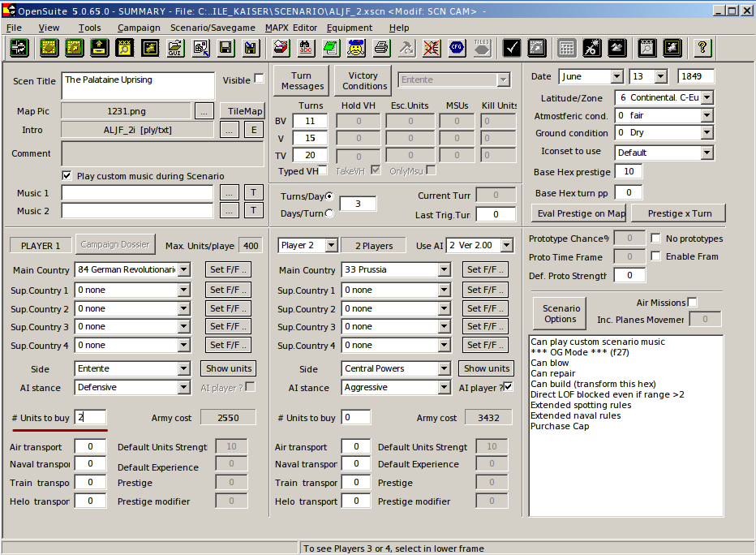Open the Scenario/Savegame menu
756x555 pixels.
pos(213,28)
